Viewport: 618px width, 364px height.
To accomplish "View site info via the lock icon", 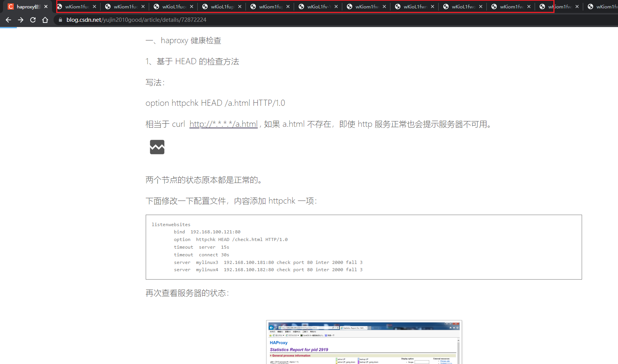I will (60, 20).
